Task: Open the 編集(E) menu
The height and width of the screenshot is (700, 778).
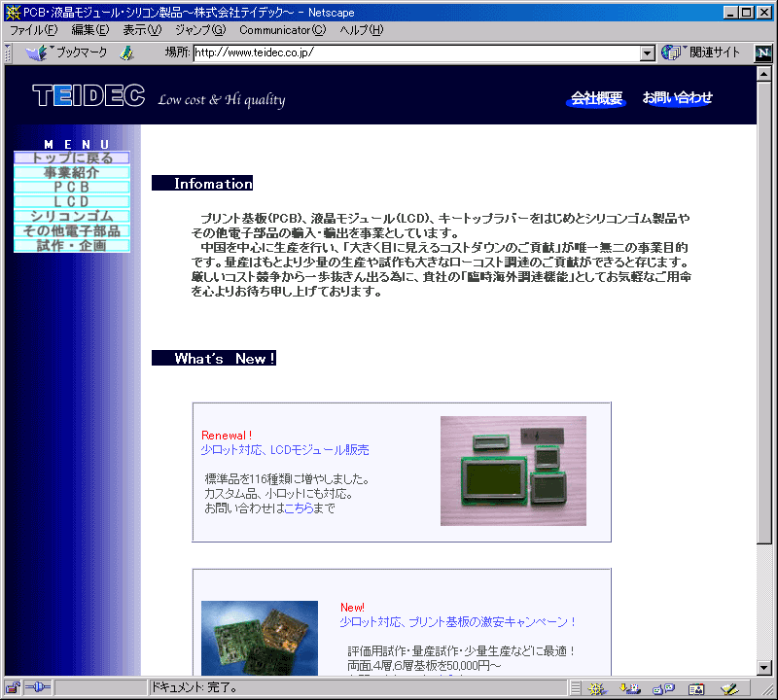Action: click(x=90, y=30)
